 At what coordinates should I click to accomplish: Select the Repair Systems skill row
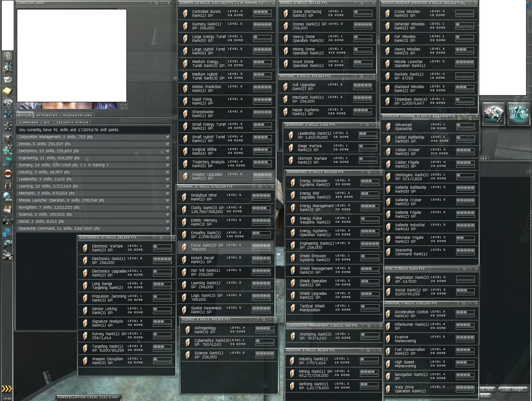click(328, 112)
